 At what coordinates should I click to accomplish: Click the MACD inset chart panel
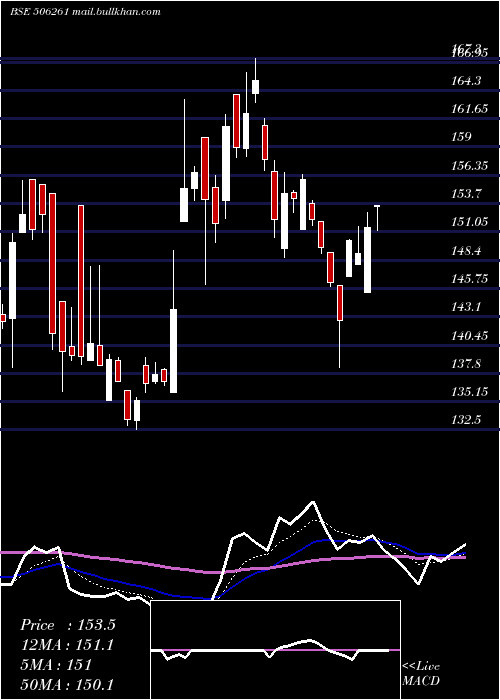tap(275, 650)
